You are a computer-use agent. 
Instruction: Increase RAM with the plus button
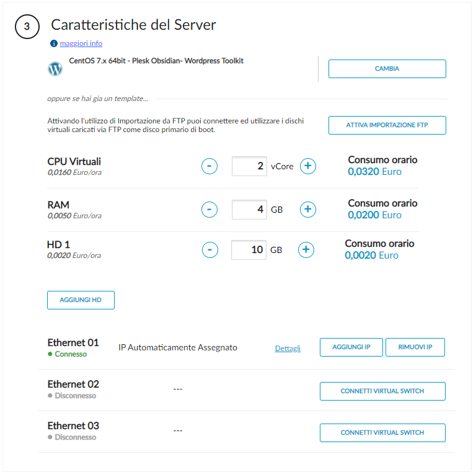click(308, 210)
